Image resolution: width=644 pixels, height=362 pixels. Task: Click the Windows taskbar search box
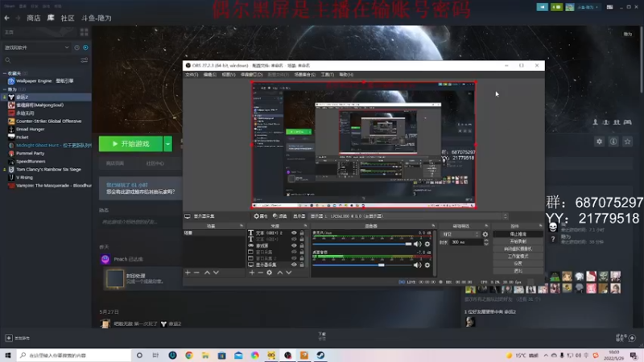click(x=74, y=356)
